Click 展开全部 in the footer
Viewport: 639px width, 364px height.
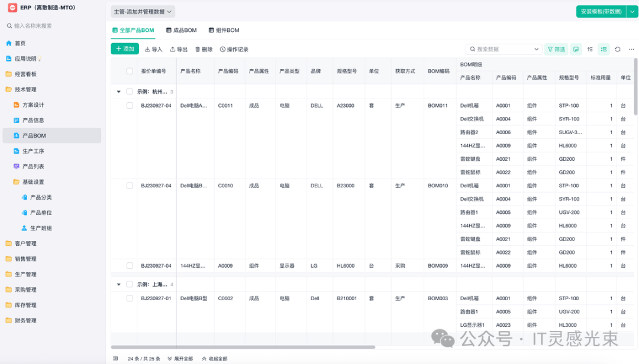pos(180,359)
